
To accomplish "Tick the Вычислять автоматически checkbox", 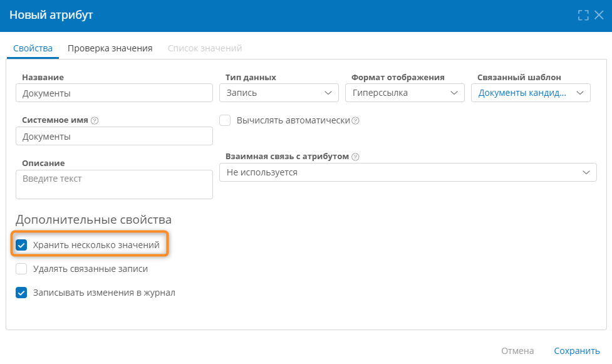I will 225,120.
